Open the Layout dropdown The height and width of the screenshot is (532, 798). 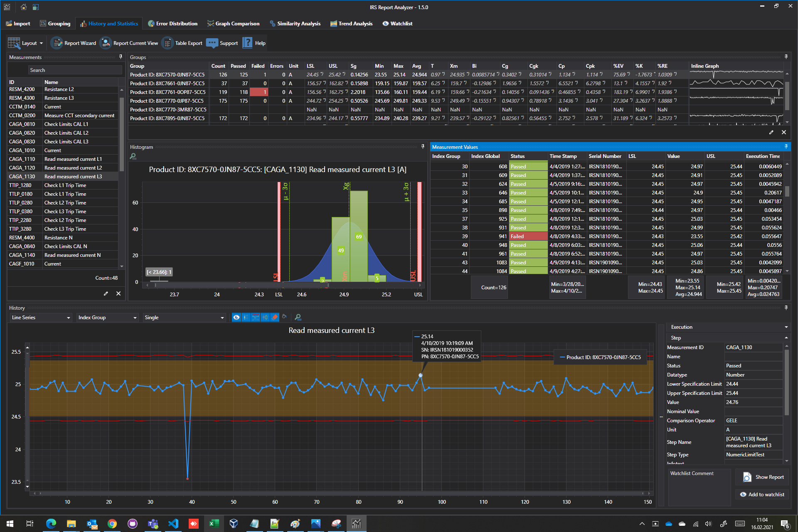[26, 43]
